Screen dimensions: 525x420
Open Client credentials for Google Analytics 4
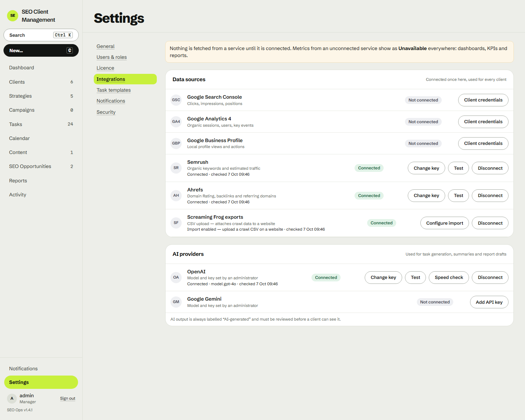[483, 122]
